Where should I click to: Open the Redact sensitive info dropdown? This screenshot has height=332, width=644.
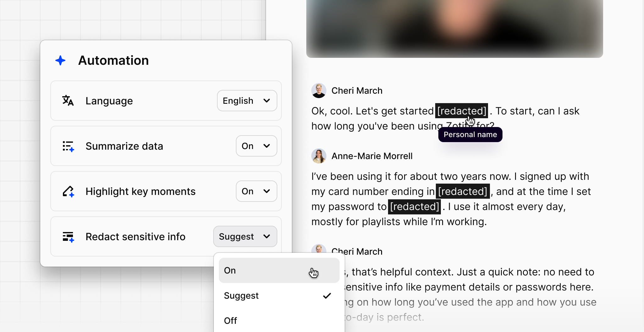tap(245, 236)
